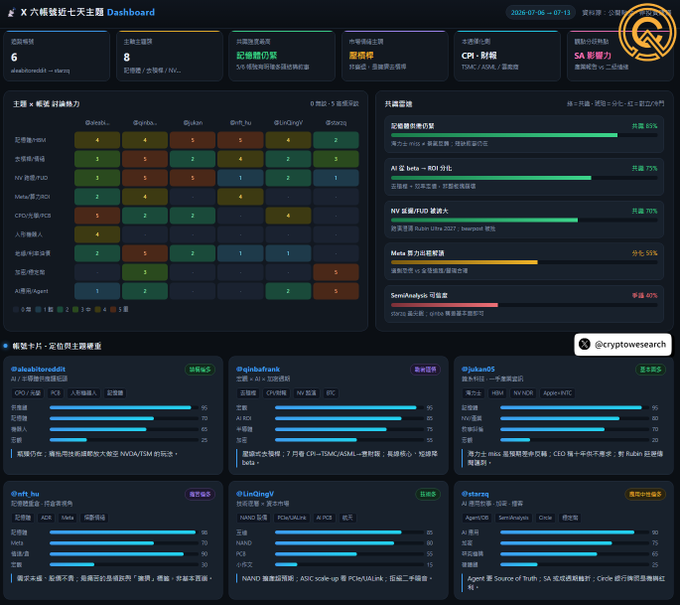Open the 2026-07-06 → 07-13 date range pill
The height and width of the screenshot is (605, 680).
pyautogui.click(x=540, y=13)
